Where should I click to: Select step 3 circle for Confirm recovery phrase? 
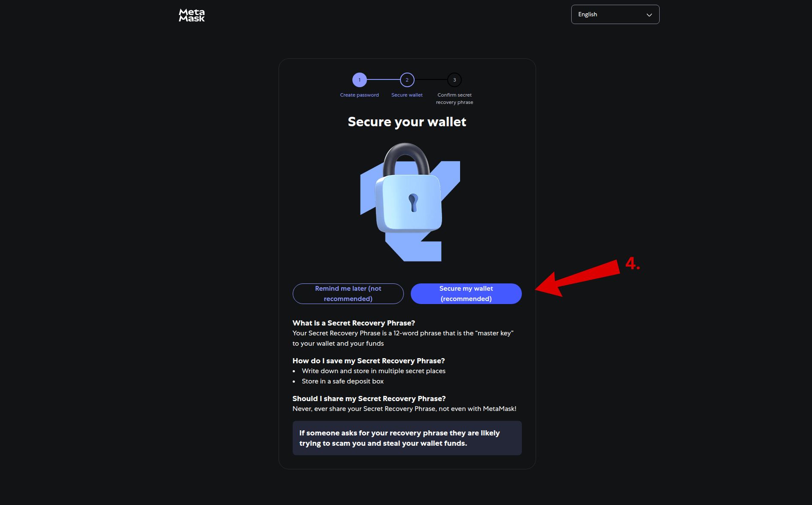coord(454,79)
